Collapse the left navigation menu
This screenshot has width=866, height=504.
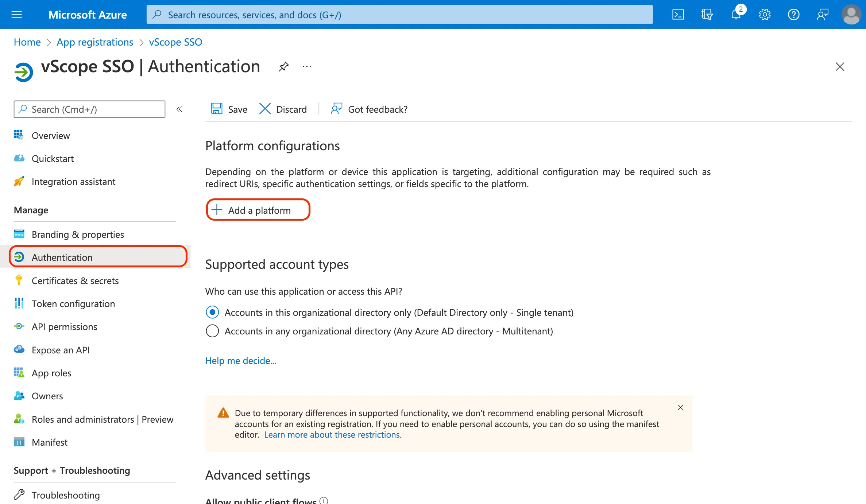pos(179,109)
